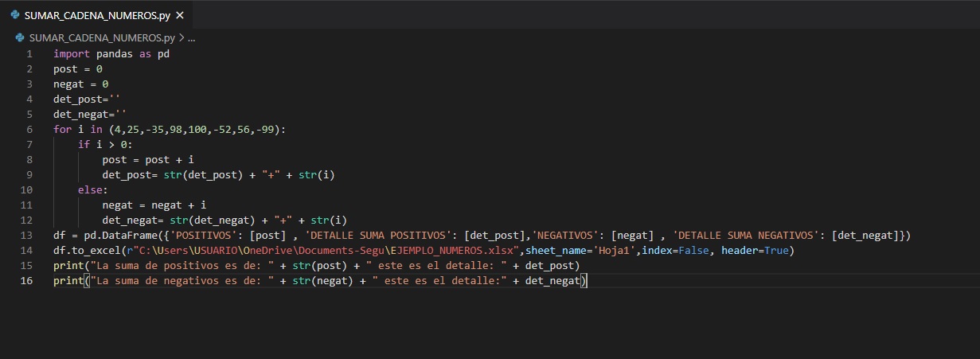Click the Python file icon in the tab

coord(15,14)
